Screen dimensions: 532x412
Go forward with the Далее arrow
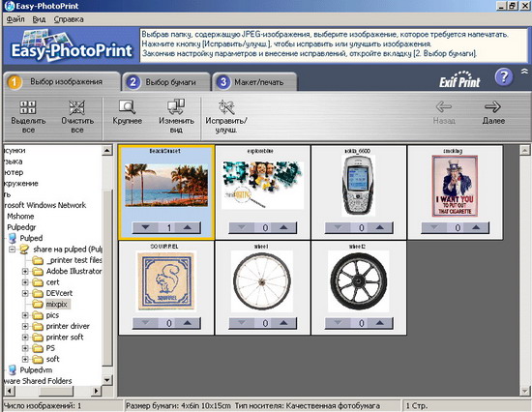pos(492,106)
